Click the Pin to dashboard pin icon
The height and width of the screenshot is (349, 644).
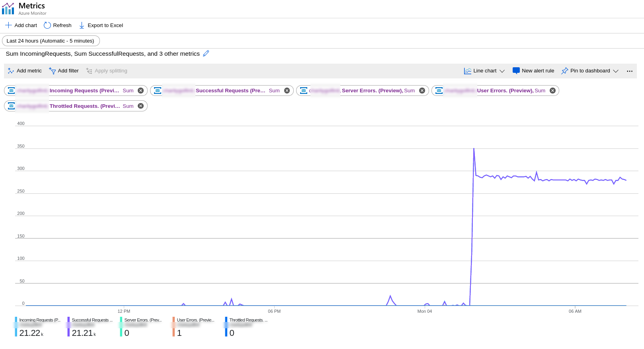tap(565, 71)
